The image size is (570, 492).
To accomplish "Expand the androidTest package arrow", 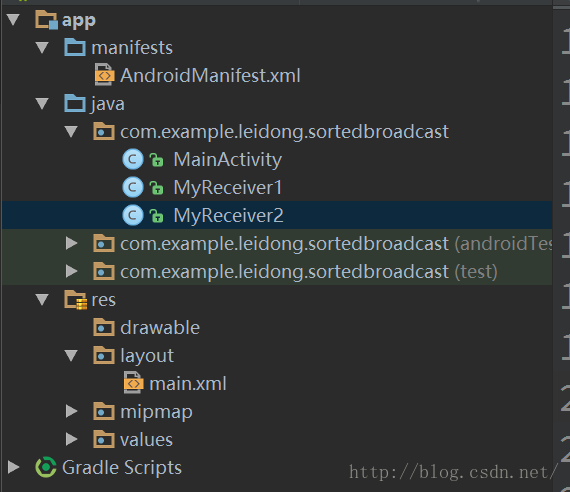I will (x=72, y=243).
